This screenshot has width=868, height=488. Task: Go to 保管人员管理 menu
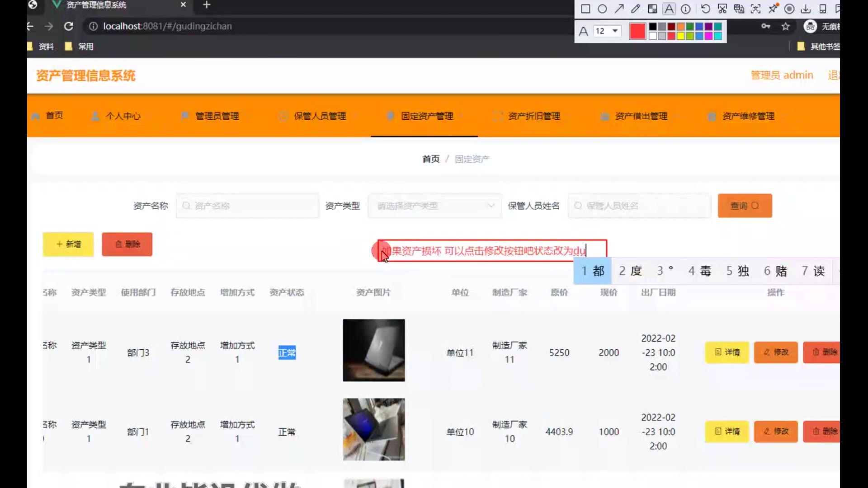[x=320, y=116]
